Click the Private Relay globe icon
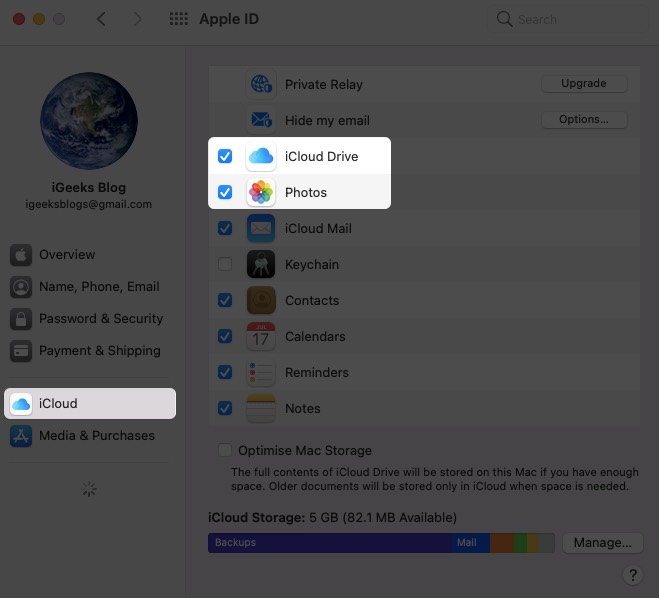Image resolution: width=659 pixels, height=598 pixels. (x=261, y=85)
